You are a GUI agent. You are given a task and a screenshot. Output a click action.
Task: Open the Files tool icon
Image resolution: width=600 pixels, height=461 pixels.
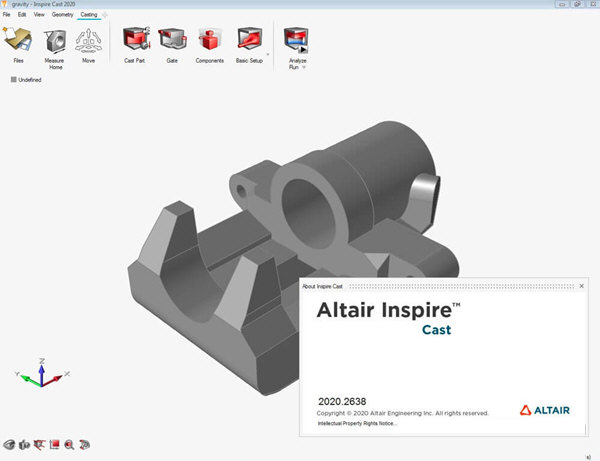[x=19, y=41]
